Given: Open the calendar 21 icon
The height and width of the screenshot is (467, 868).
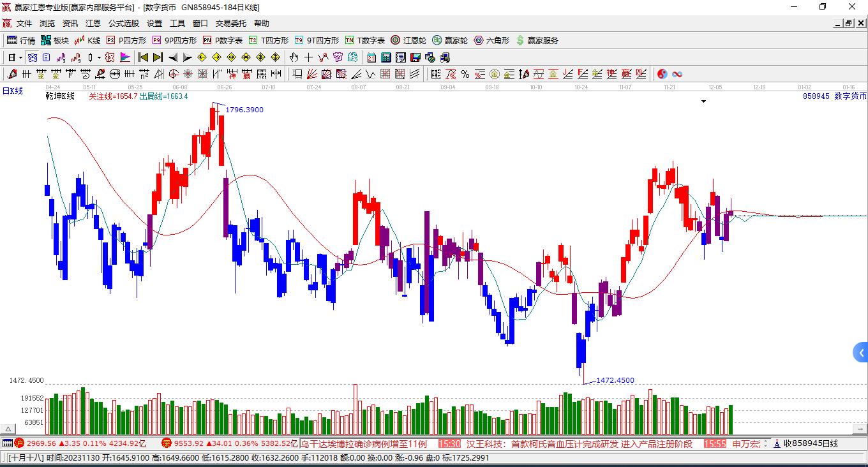Looking at the screenshot, I should 371,57.
